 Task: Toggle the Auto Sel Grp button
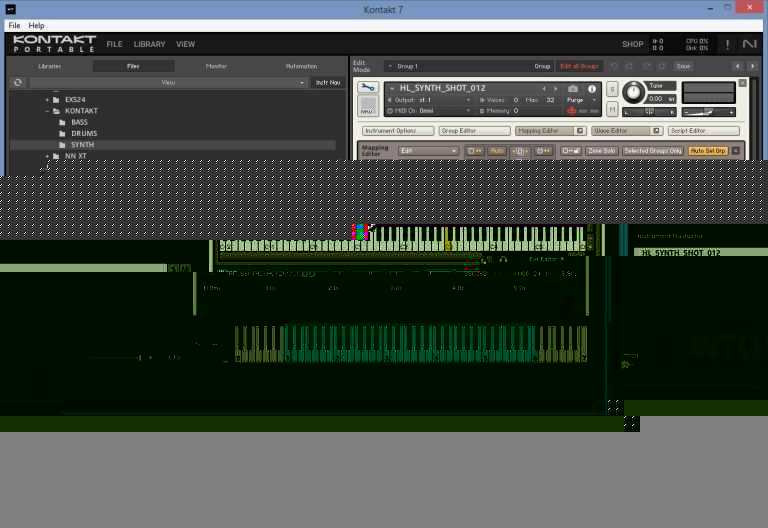pos(708,151)
